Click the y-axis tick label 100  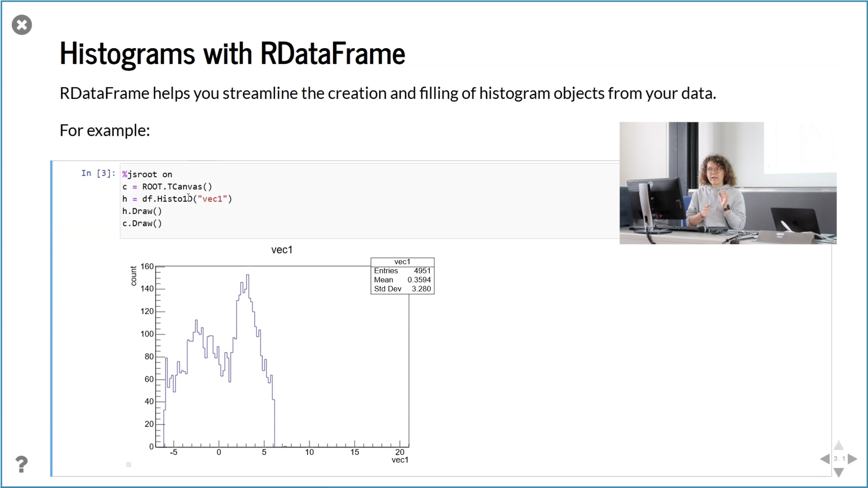click(x=147, y=334)
